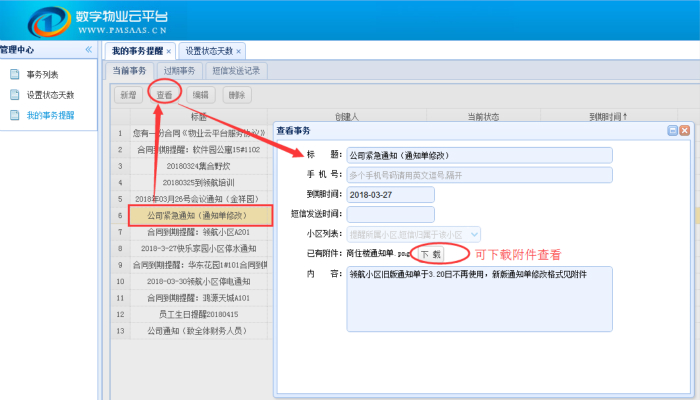Click the 手机号 input field
The image size is (700, 400).
(478, 174)
